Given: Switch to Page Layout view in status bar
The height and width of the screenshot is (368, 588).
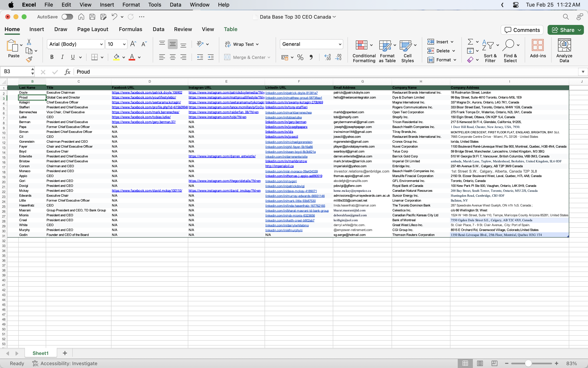Looking at the screenshot, I should click(480, 363).
